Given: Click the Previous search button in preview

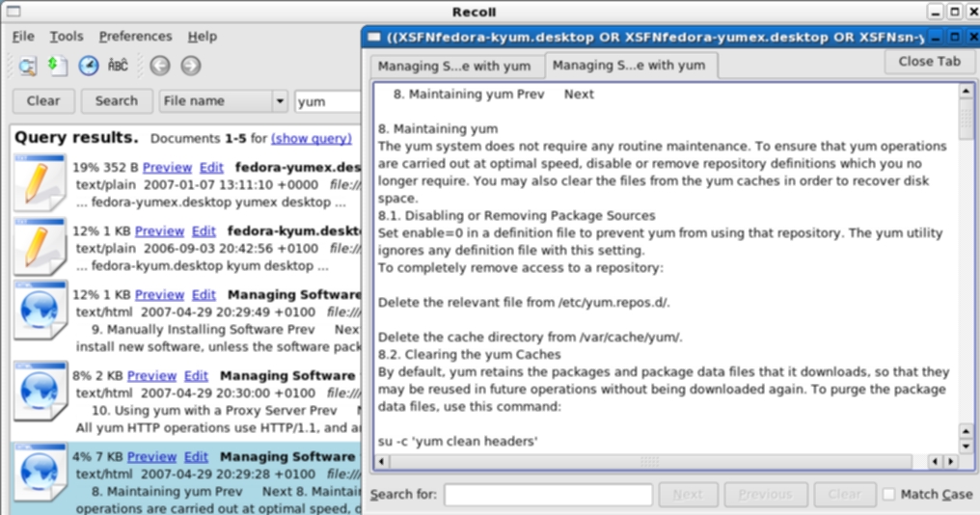Looking at the screenshot, I should 766,495.
